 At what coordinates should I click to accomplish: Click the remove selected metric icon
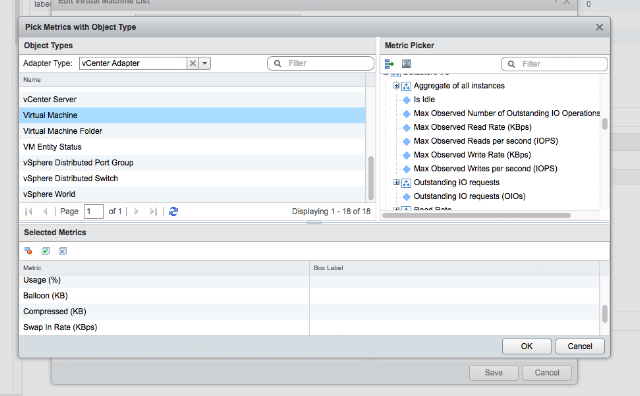28,251
